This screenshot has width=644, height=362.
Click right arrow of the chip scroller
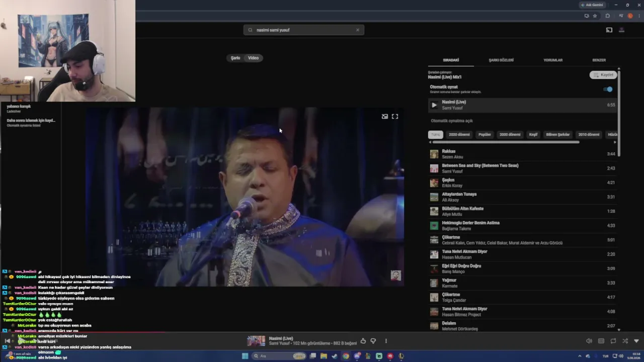tap(615, 142)
